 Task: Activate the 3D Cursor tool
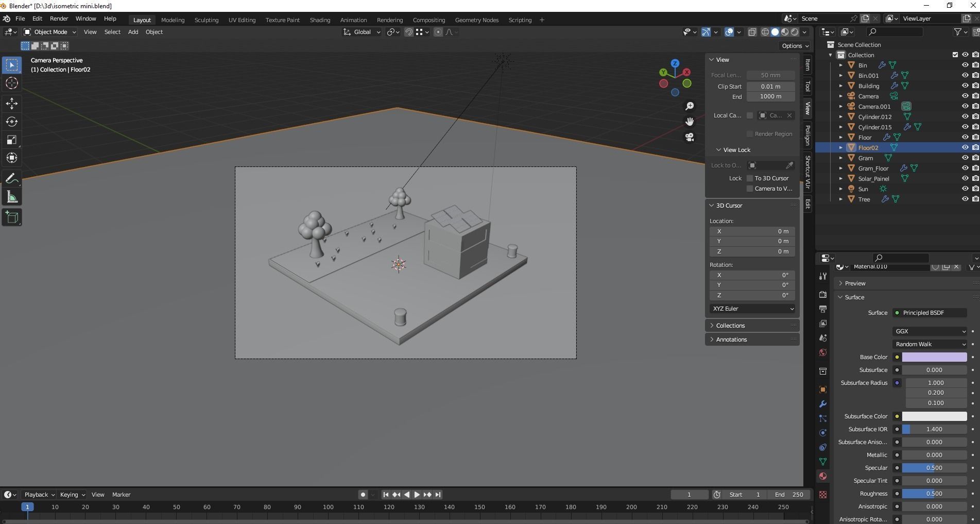click(x=12, y=83)
